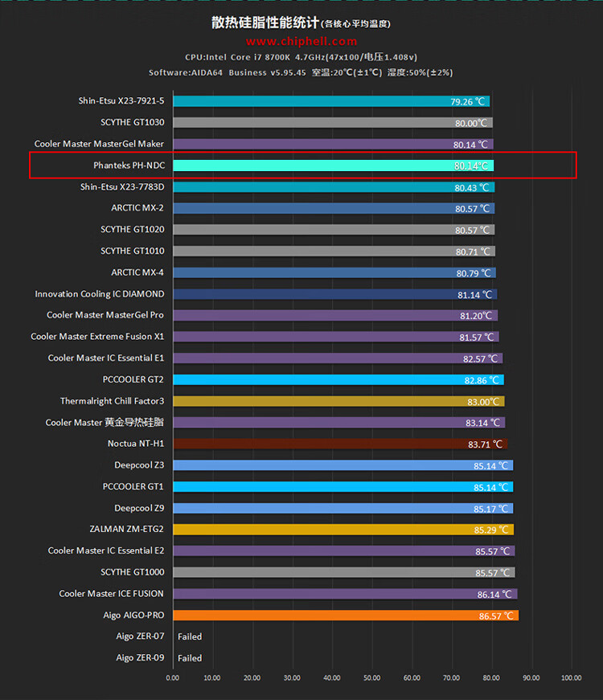Click the Failed result next to Aigo ZER-09
Image resolution: width=603 pixels, height=700 pixels.
(x=190, y=658)
